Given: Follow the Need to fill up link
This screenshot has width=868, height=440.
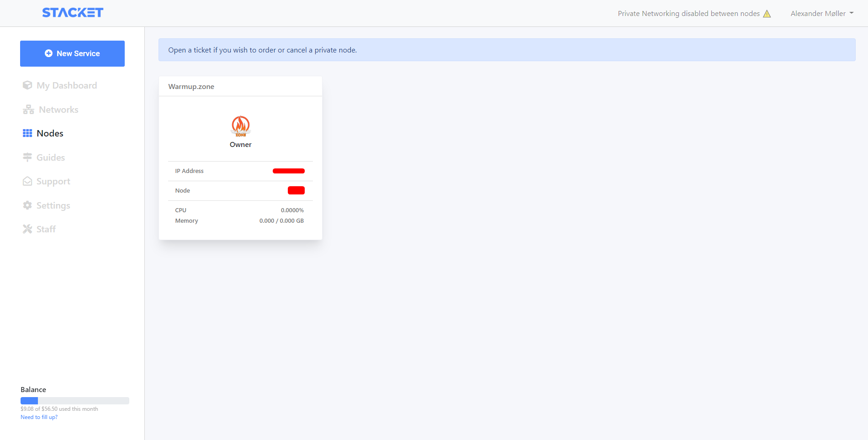Looking at the screenshot, I should pos(39,417).
